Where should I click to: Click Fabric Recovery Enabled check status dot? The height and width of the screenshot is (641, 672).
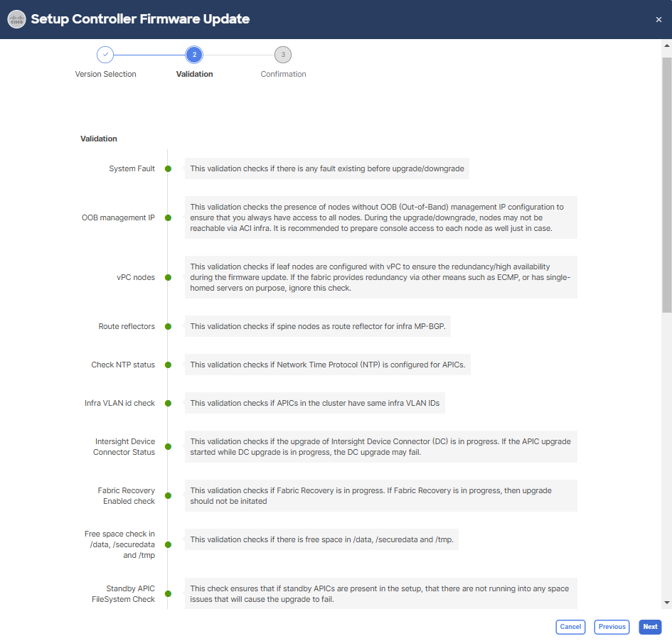point(168,496)
